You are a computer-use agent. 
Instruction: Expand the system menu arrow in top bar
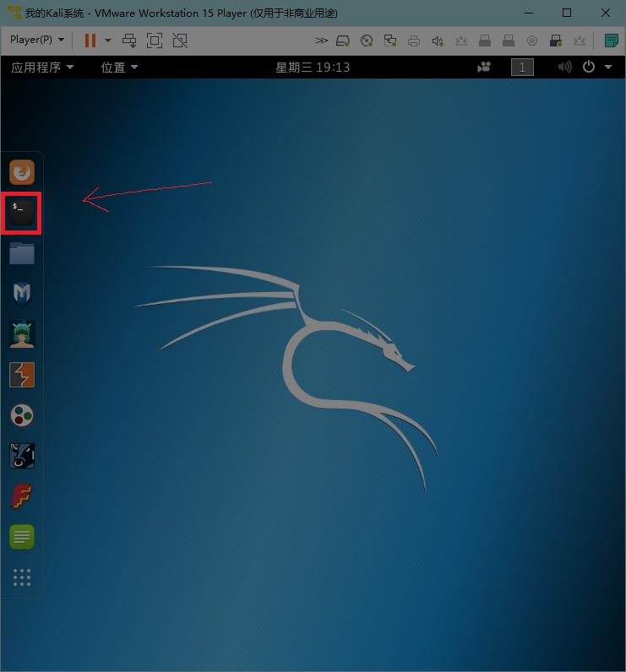(608, 67)
